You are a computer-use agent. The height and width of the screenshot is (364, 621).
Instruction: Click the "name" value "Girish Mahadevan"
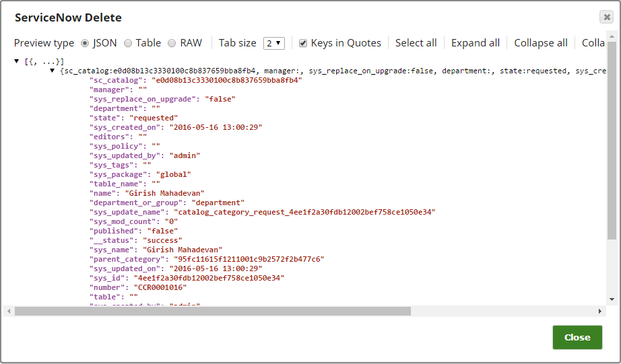165,194
